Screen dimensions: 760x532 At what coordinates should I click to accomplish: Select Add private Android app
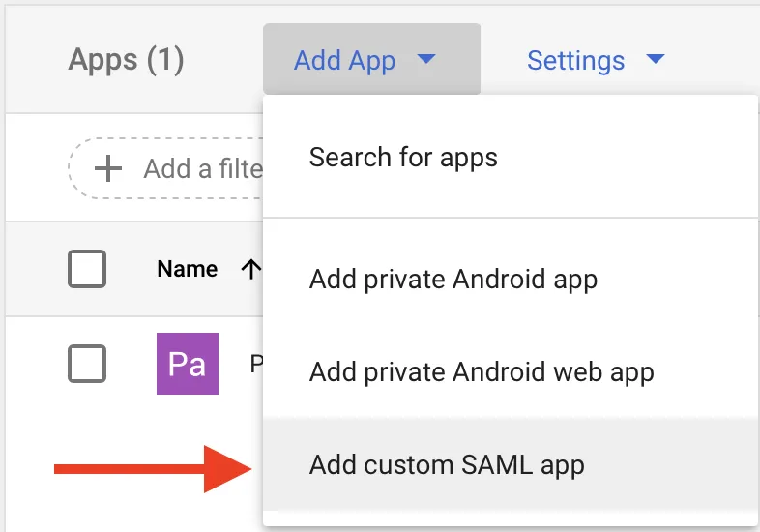pos(453,280)
